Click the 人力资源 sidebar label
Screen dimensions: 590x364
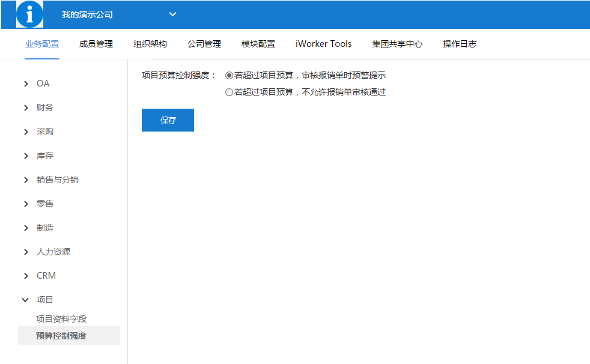pos(53,252)
